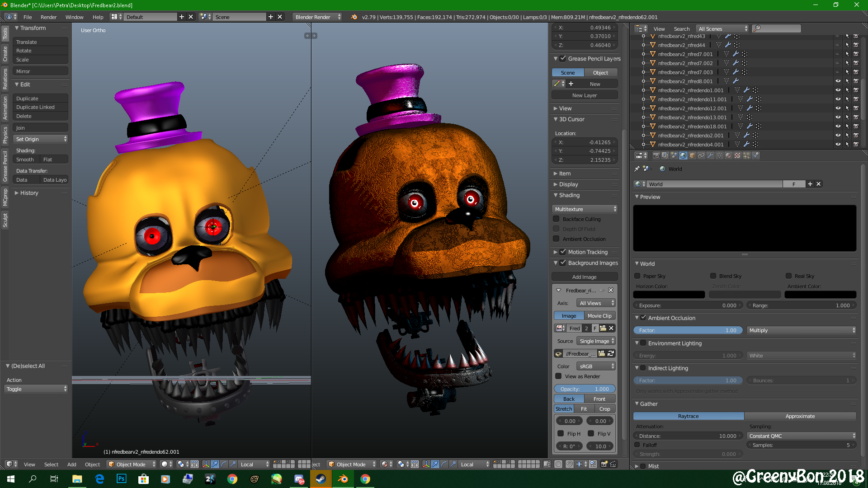Open the Texture properties tab checker icon

pyautogui.click(x=737, y=155)
